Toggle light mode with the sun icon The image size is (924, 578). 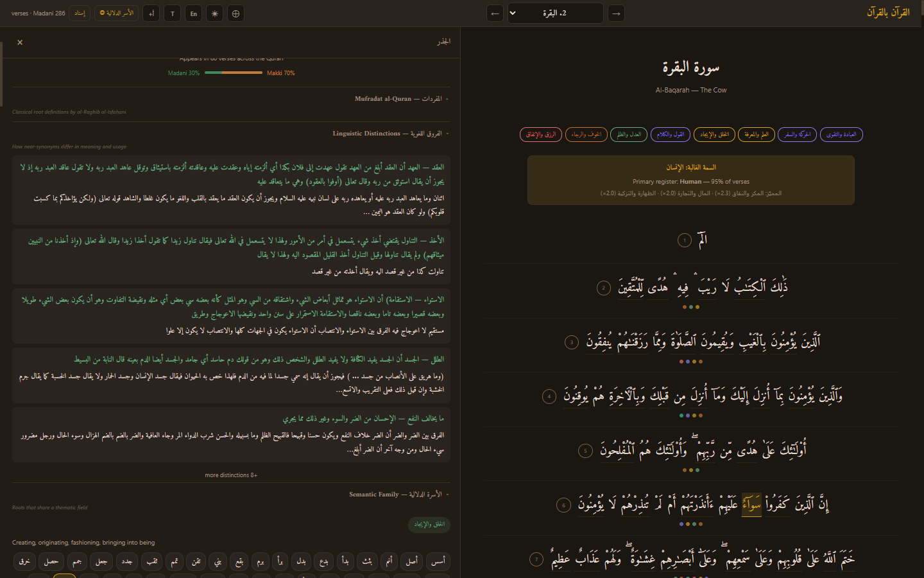click(214, 13)
